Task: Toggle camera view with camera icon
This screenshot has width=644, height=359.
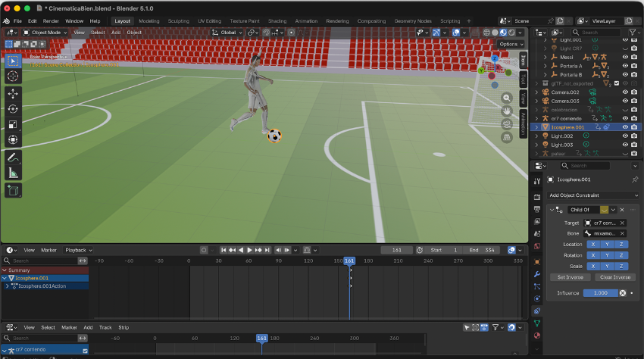Action: 507,124
